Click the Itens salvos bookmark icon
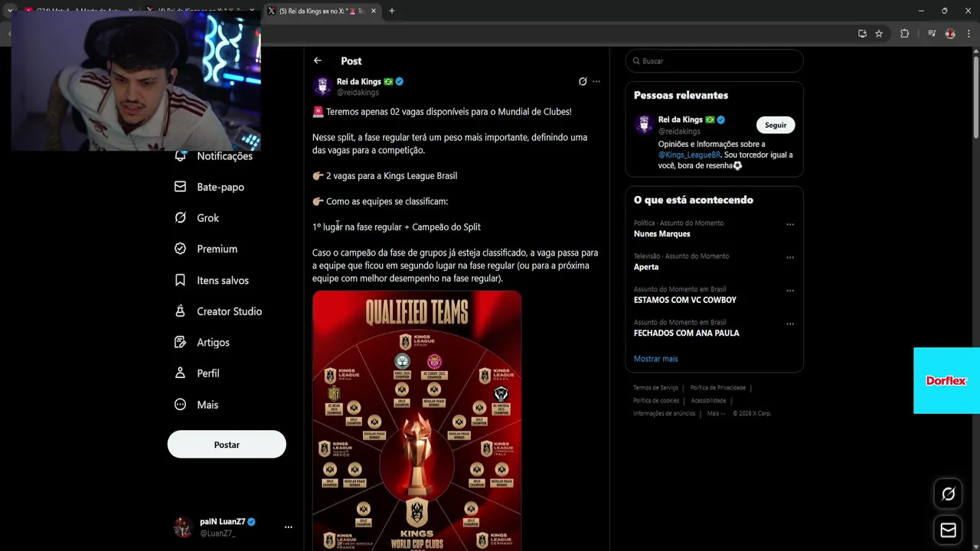This screenshot has height=551, width=980. click(180, 280)
